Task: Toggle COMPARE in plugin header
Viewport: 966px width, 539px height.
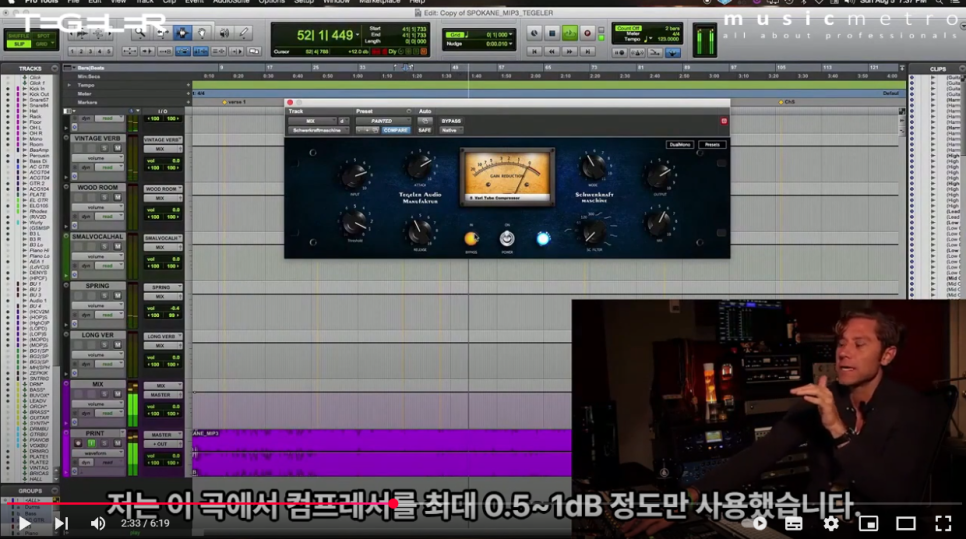Action: (396, 131)
